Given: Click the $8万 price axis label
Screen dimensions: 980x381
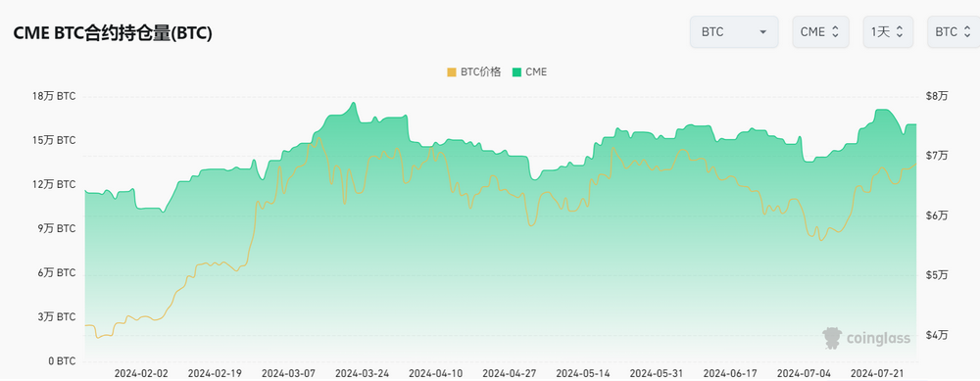Looking at the screenshot, I should point(936,96).
